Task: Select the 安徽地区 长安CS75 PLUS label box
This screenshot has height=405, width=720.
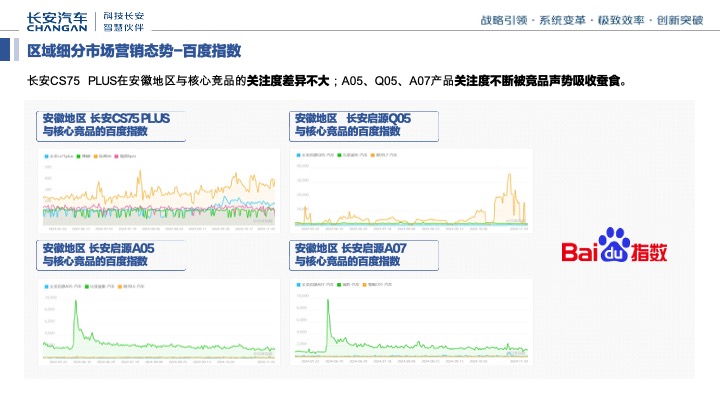Action: 111,126
